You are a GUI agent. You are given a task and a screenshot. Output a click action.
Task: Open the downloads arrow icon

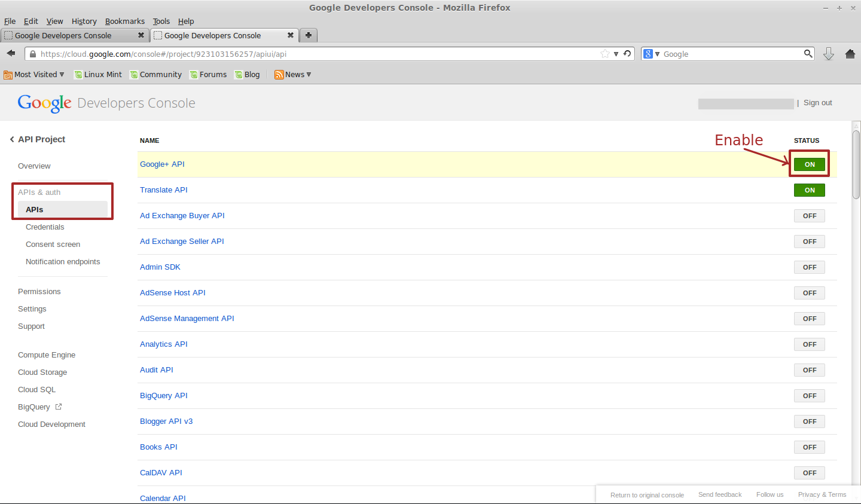pyautogui.click(x=829, y=54)
